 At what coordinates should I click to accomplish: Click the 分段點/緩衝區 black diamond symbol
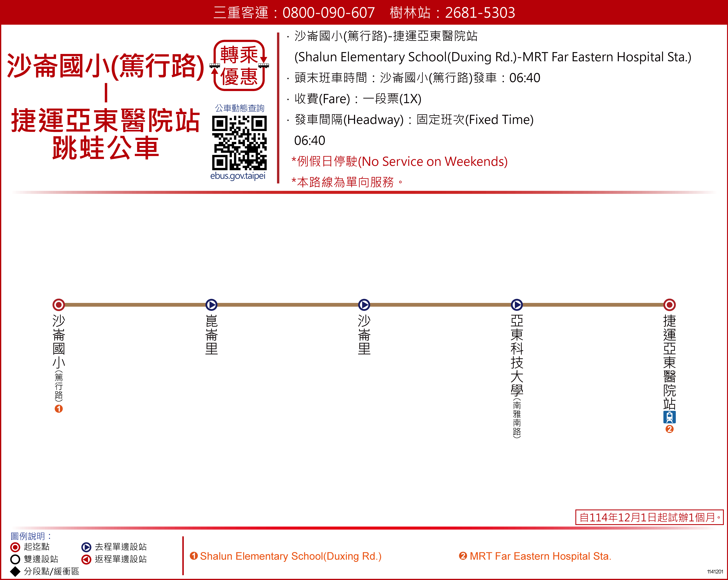(x=15, y=571)
